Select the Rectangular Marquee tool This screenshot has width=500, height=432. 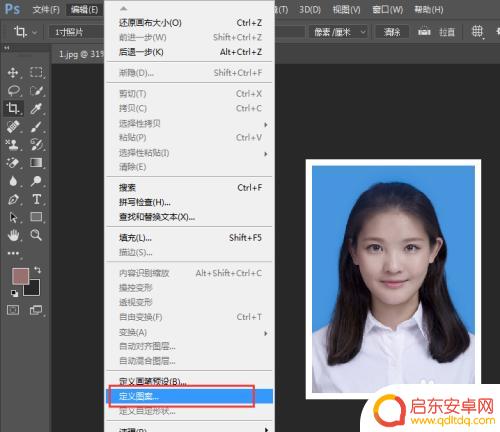pos(36,73)
